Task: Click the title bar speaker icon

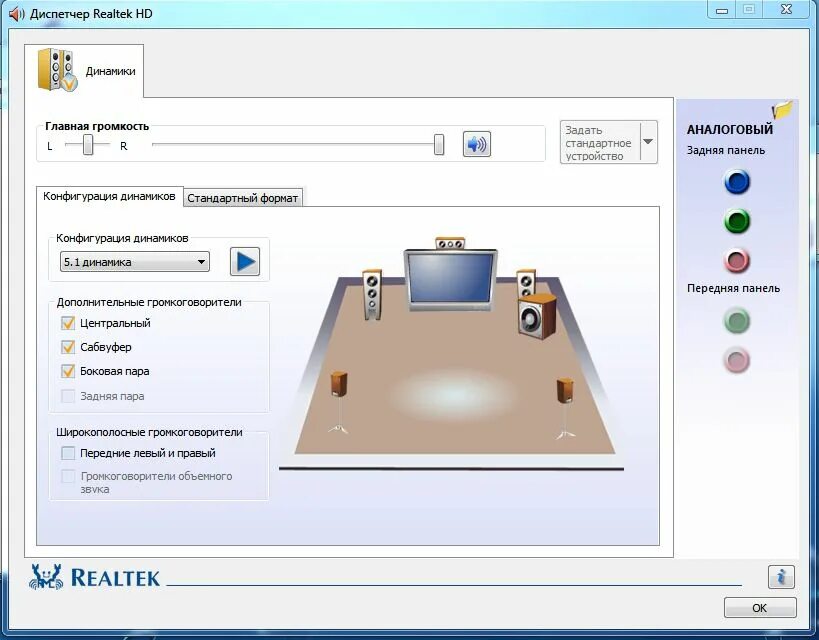Action: point(16,14)
